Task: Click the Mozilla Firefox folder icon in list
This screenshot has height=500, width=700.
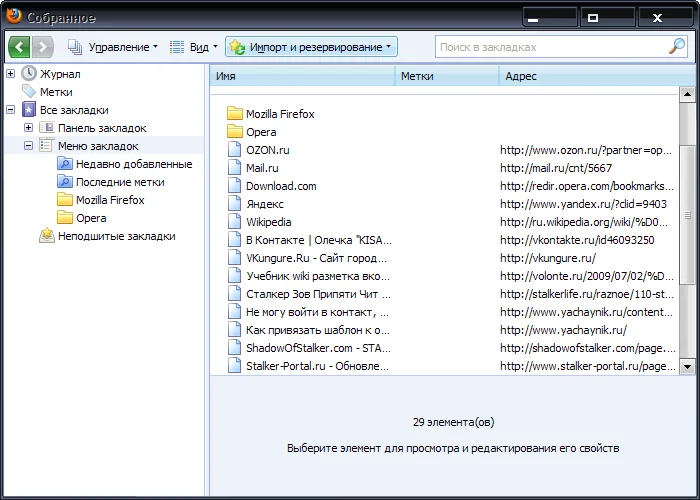Action: pos(235,114)
